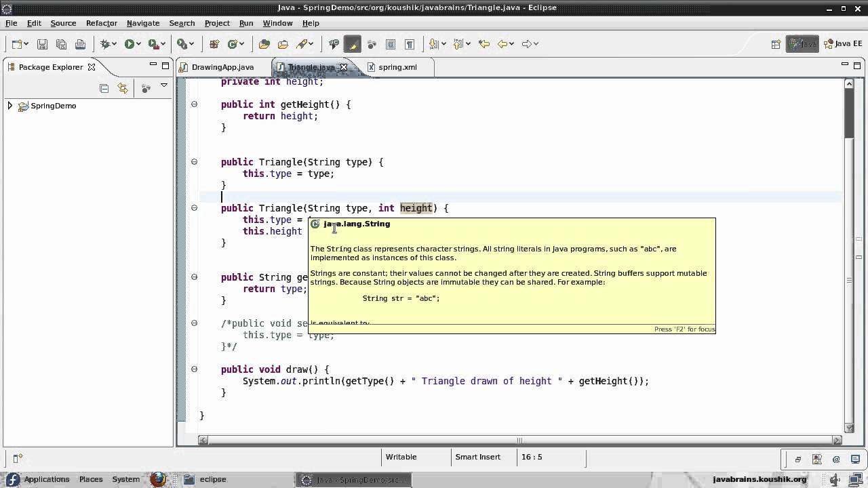Image resolution: width=868 pixels, height=488 pixels.
Task: Click the New Java Package icon
Action: (214, 44)
